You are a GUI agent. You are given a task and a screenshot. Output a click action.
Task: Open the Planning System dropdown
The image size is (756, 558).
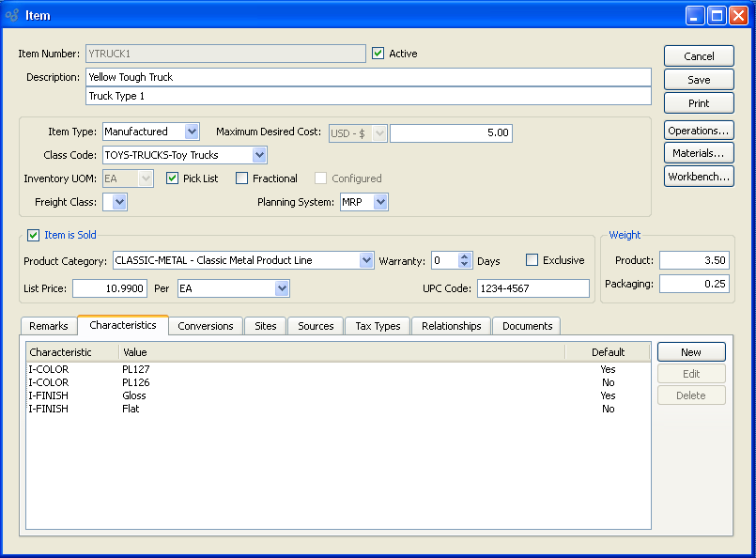click(379, 202)
